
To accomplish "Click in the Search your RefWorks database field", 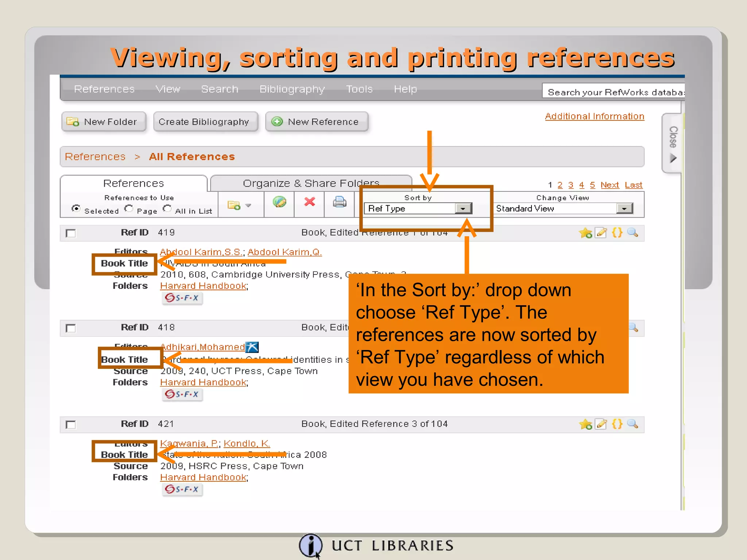I will coord(614,92).
